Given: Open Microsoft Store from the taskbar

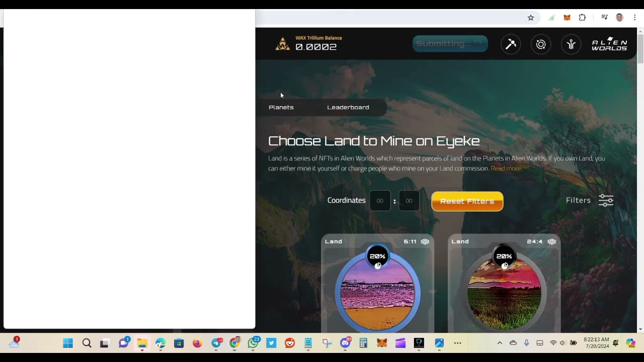Looking at the screenshot, I should click(x=179, y=343).
